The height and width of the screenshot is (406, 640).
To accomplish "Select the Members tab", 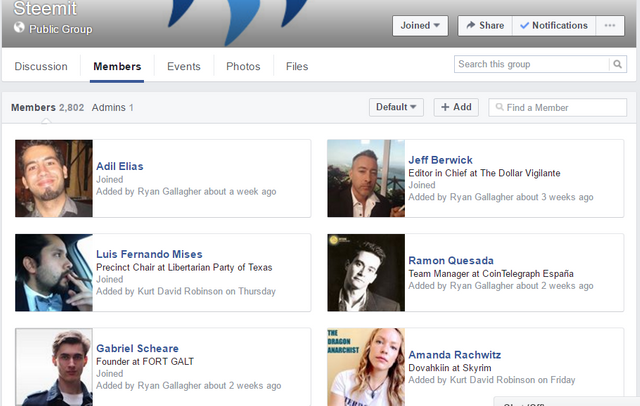I will click(x=117, y=67).
